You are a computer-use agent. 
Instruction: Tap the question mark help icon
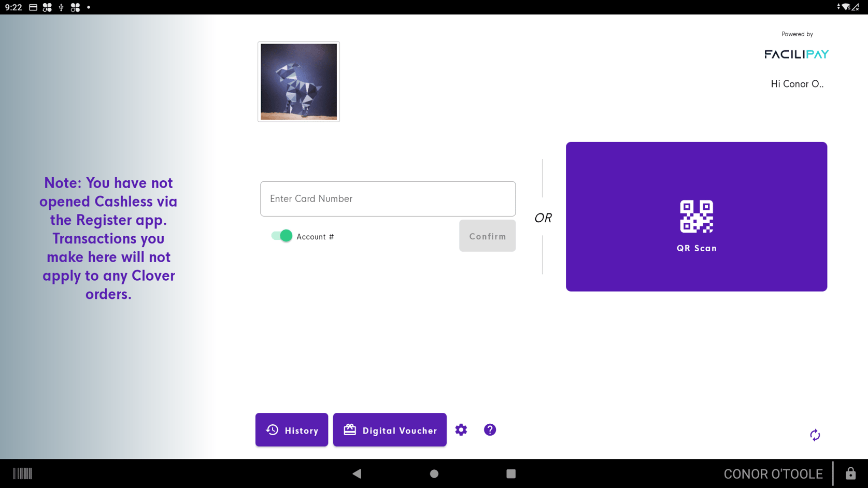489,429
